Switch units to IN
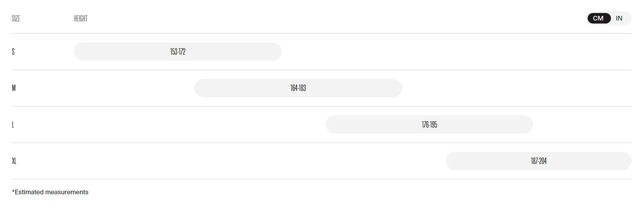This screenshot has width=644, height=220. [x=619, y=18]
